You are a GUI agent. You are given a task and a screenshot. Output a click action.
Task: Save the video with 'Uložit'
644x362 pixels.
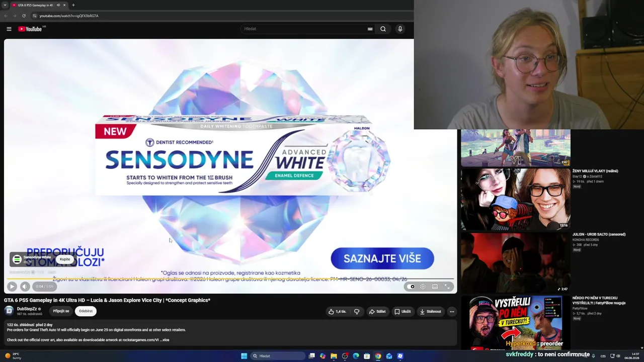(x=403, y=312)
